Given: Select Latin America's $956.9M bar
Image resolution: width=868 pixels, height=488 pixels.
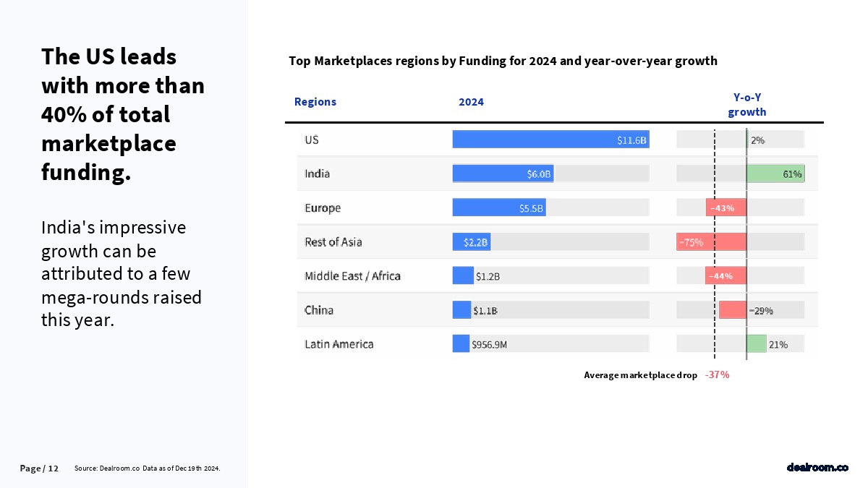Looking at the screenshot, I should pyautogui.click(x=461, y=344).
